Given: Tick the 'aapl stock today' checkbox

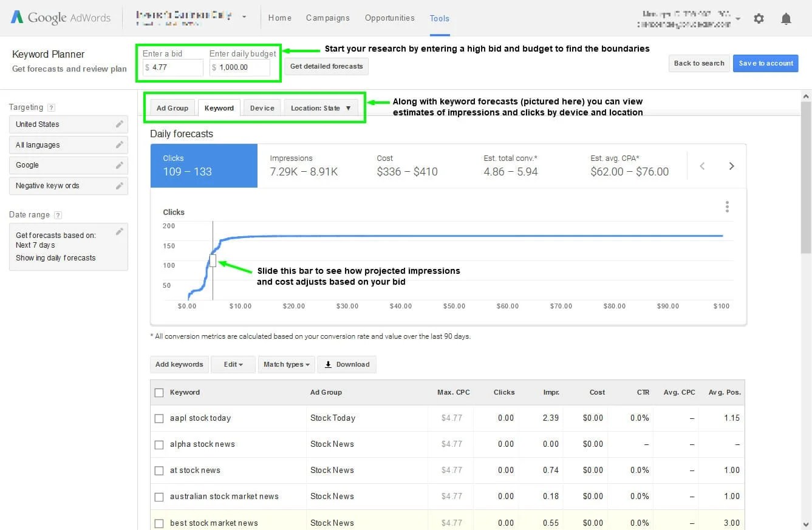Looking at the screenshot, I should coord(159,418).
